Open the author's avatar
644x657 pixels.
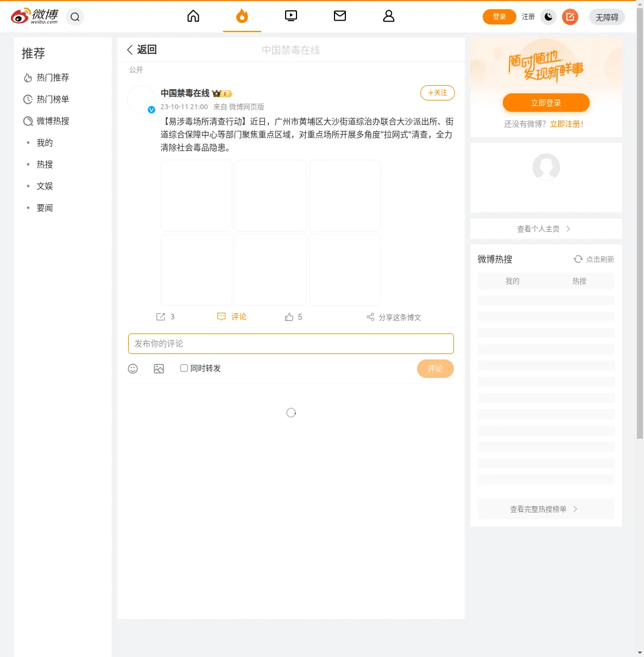[x=141, y=99]
